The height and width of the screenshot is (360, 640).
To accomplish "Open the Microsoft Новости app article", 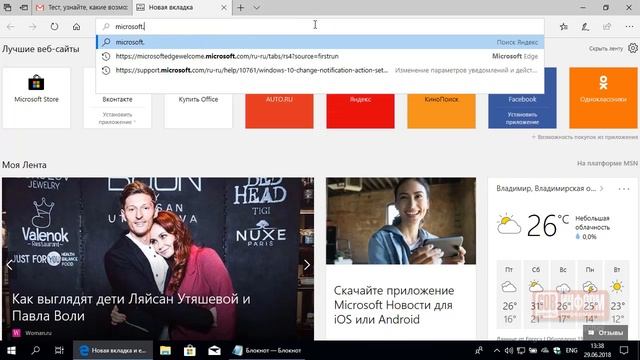I will [394, 305].
